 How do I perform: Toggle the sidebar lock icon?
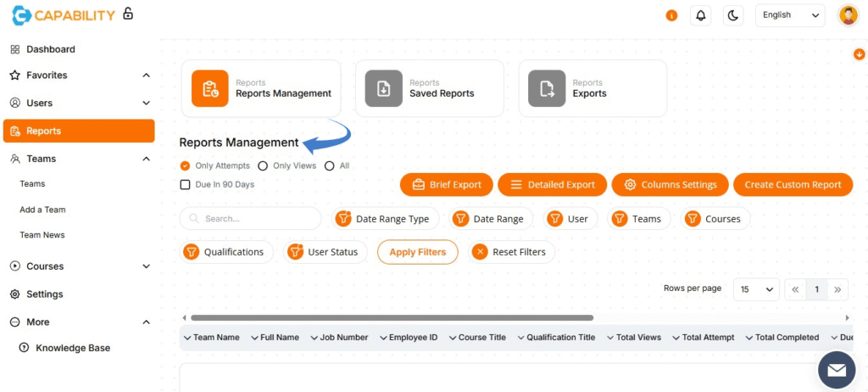point(128,14)
